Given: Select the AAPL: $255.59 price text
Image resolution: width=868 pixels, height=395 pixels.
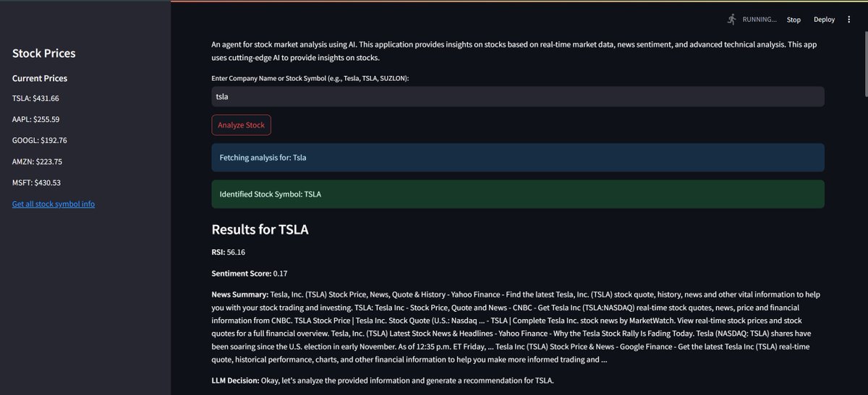Looking at the screenshot, I should coord(36,119).
